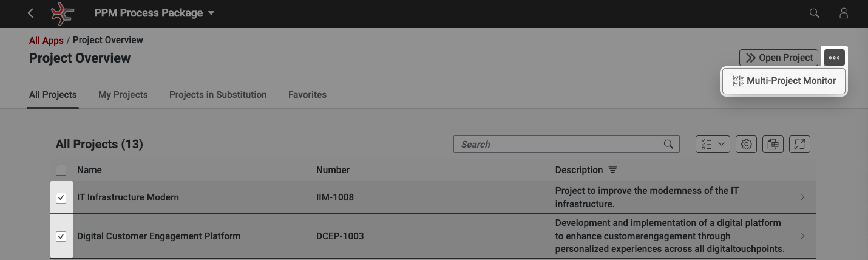Click the Open Project button
Viewport: 868px width, 260px height.
coord(779,58)
